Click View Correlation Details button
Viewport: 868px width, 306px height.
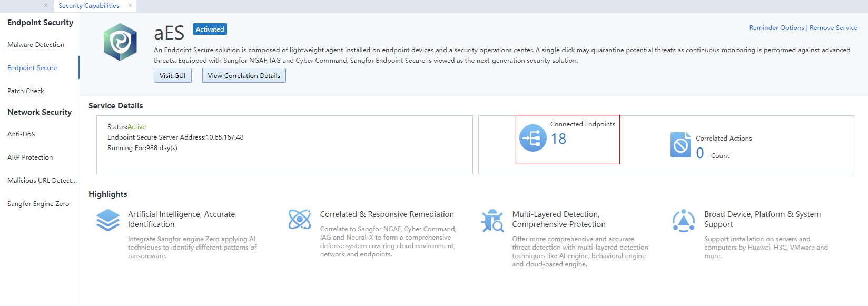[x=244, y=76]
